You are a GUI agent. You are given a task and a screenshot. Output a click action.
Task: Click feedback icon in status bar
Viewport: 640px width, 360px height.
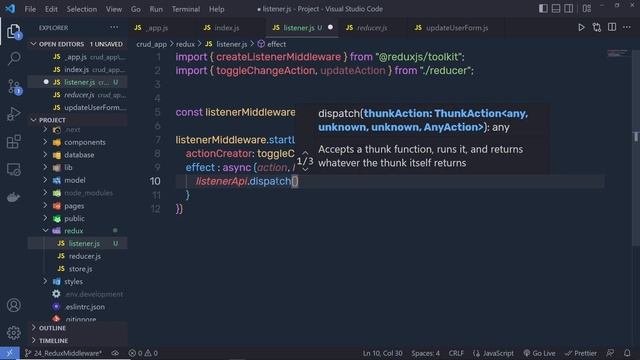pyautogui.click(x=610, y=353)
